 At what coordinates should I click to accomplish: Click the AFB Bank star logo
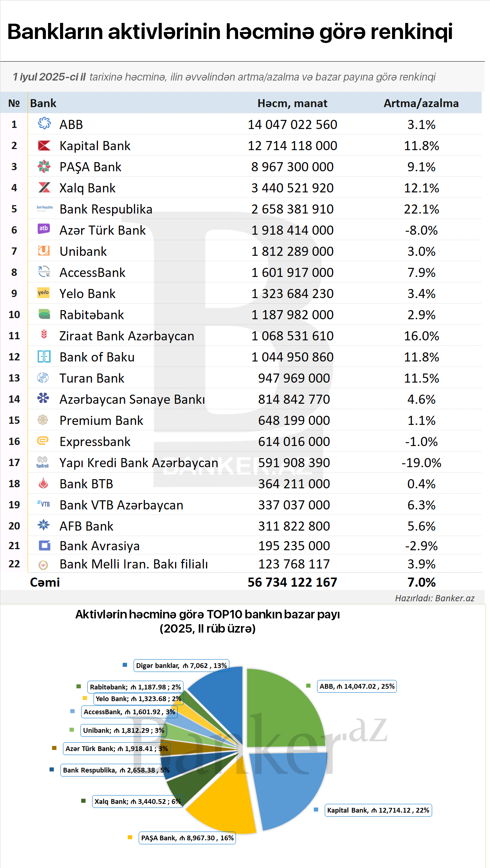[x=43, y=525]
